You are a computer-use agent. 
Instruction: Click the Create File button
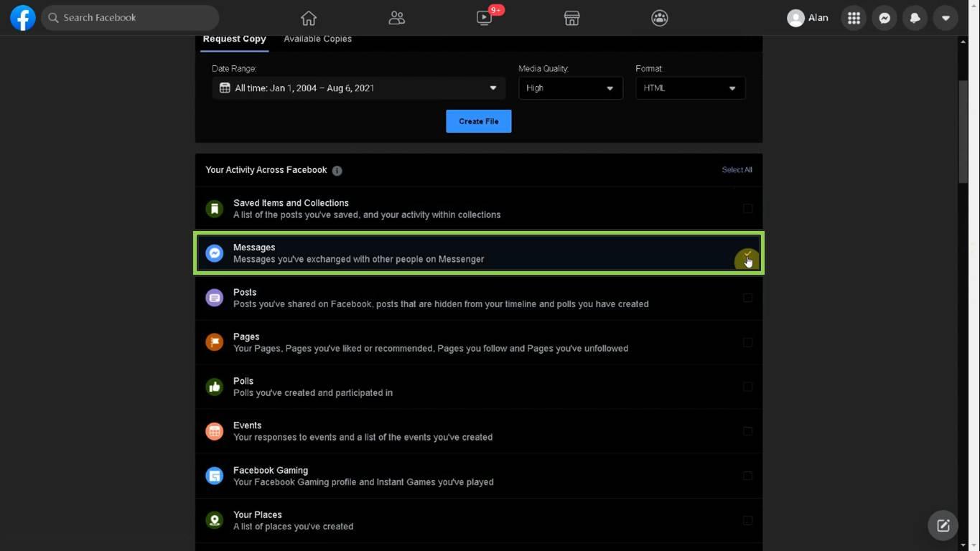click(479, 121)
